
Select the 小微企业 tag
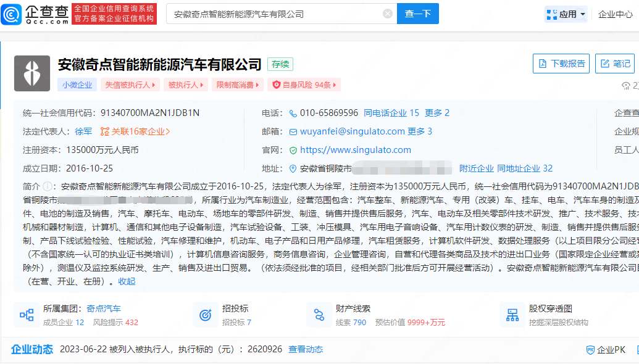77,85
